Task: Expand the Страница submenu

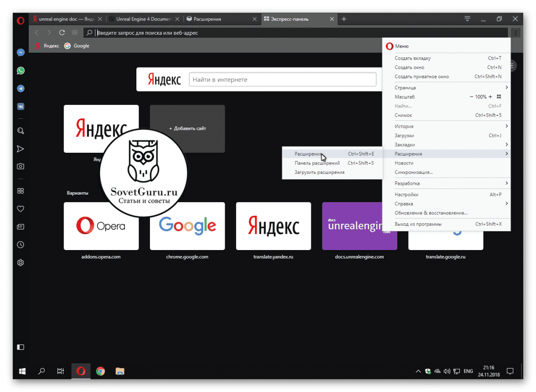Action: (x=447, y=87)
